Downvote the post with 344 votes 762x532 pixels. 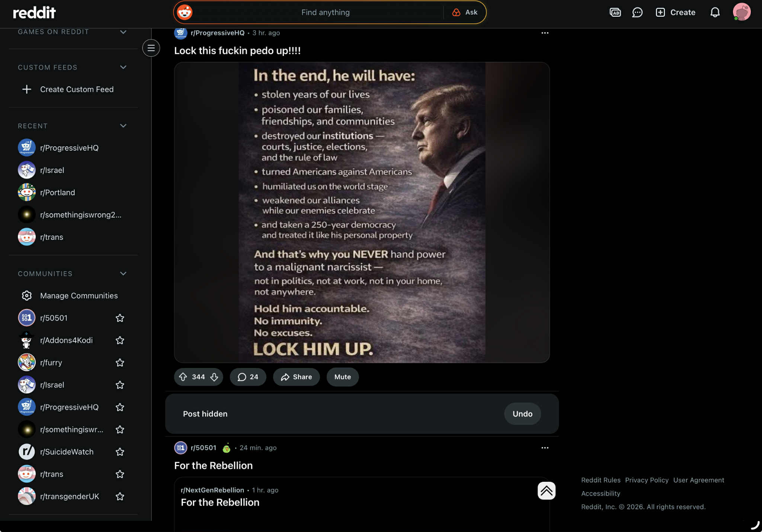214,377
